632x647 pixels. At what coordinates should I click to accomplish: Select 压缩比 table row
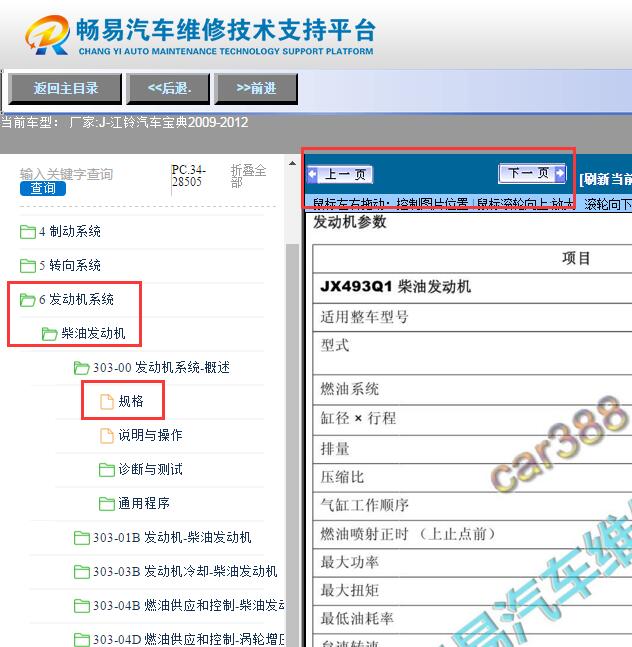[x=472, y=477]
